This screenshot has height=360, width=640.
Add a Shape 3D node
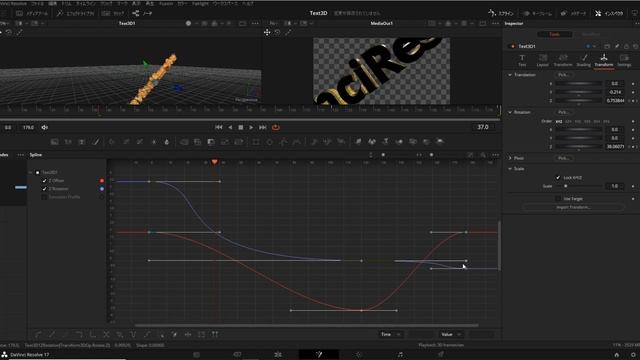click(x=372, y=142)
